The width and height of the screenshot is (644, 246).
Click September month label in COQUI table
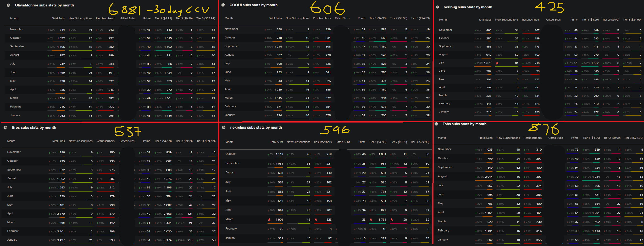click(232, 46)
